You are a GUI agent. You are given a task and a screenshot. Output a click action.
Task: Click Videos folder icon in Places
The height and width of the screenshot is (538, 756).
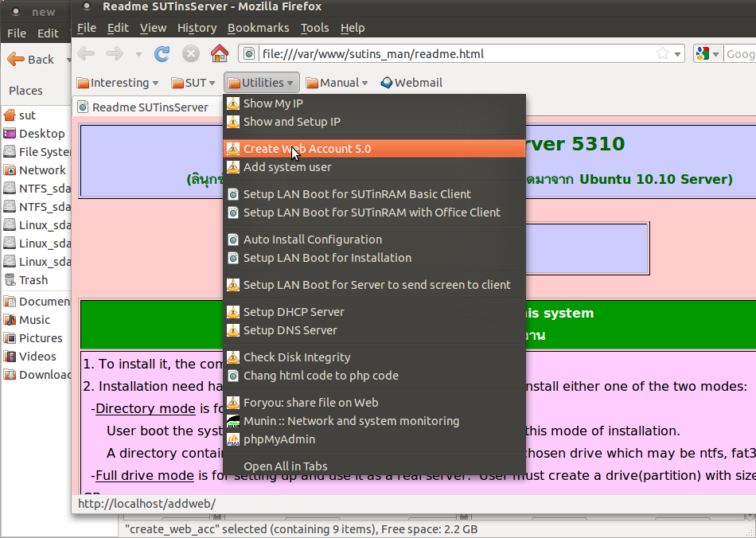coord(10,357)
